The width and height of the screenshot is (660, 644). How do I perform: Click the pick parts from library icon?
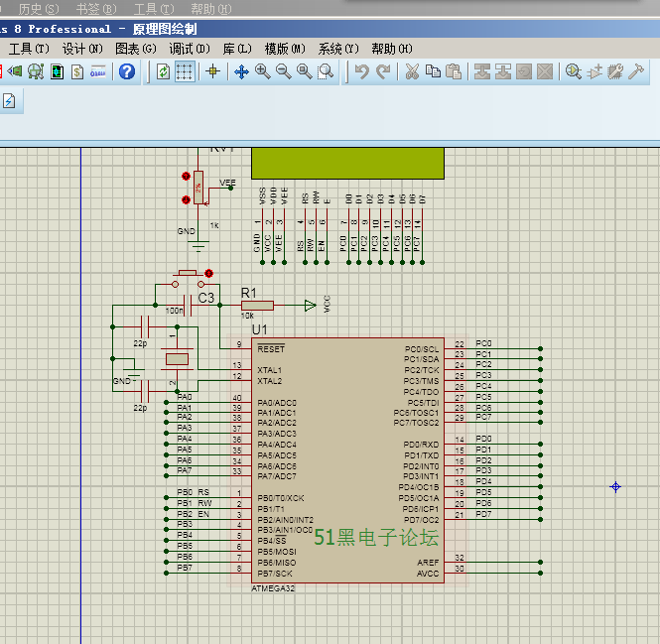(x=574, y=71)
